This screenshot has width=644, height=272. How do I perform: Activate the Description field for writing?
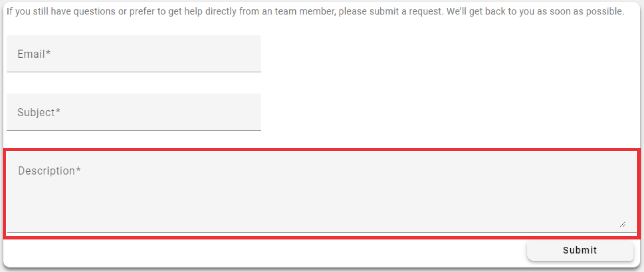[322, 192]
